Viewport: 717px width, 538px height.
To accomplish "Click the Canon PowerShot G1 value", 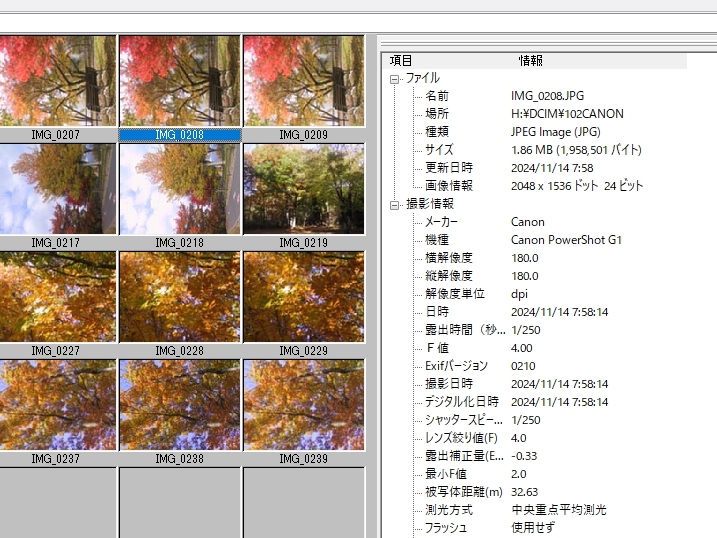I will (x=566, y=240).
